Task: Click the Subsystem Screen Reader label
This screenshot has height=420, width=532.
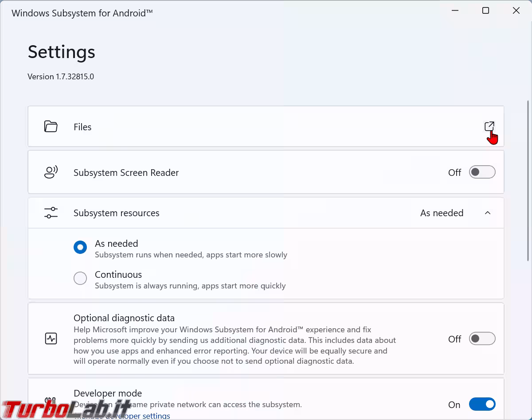Action: click(126, 173)
